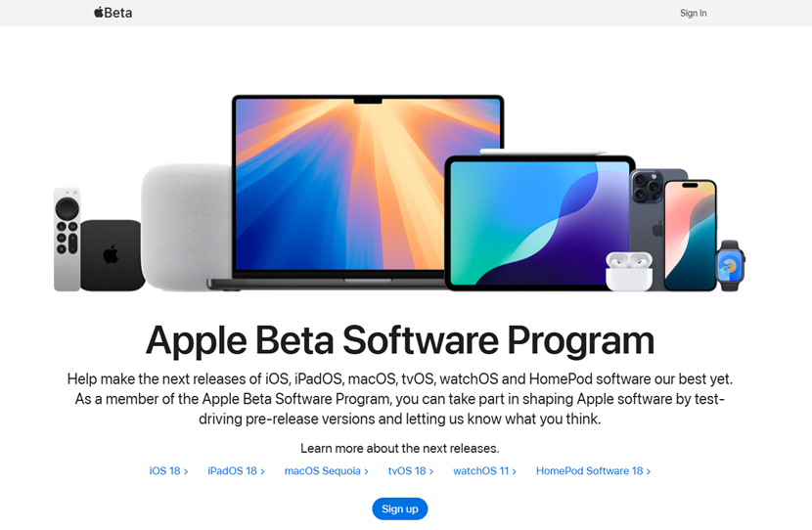Click the blue Sign up button

(x=400, y=508)
